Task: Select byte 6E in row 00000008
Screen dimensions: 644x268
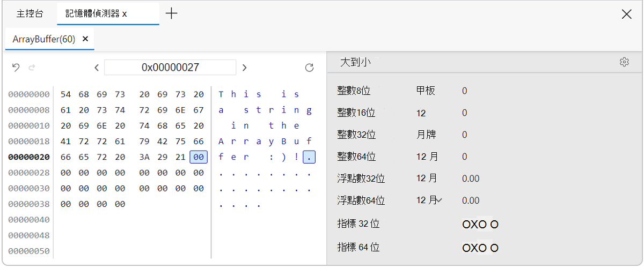Action: (x=180, y=110)
